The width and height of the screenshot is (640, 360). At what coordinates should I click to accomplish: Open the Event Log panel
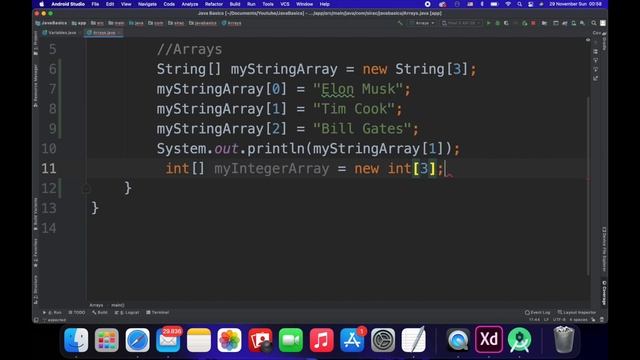click(x=538, y=312)
